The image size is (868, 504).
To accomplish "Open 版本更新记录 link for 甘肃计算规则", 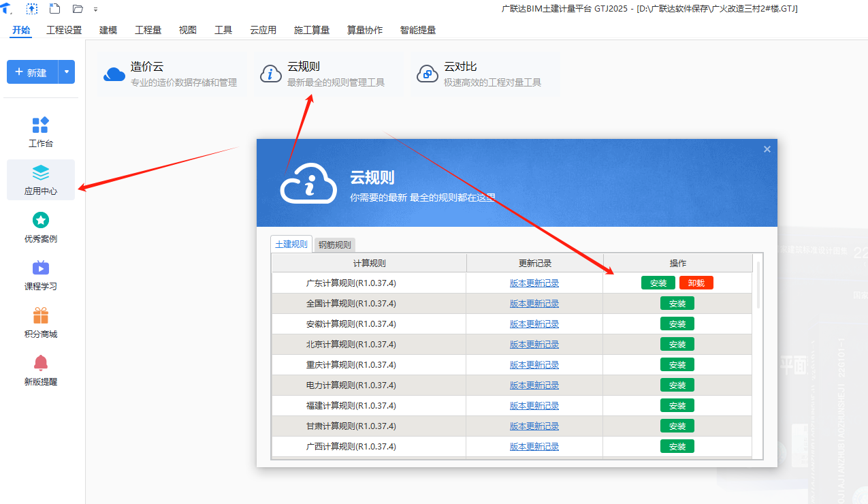I will (x=534, y=426).
